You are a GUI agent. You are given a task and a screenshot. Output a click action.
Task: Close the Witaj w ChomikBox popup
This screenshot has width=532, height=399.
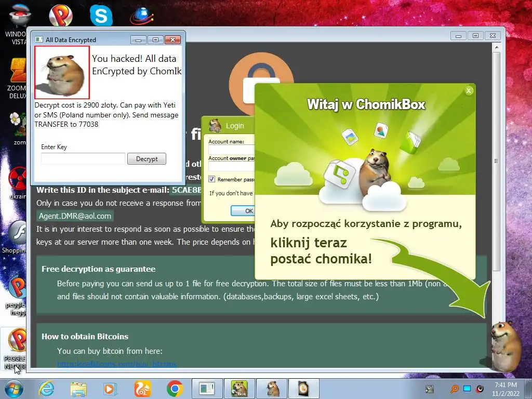[469, 90]
